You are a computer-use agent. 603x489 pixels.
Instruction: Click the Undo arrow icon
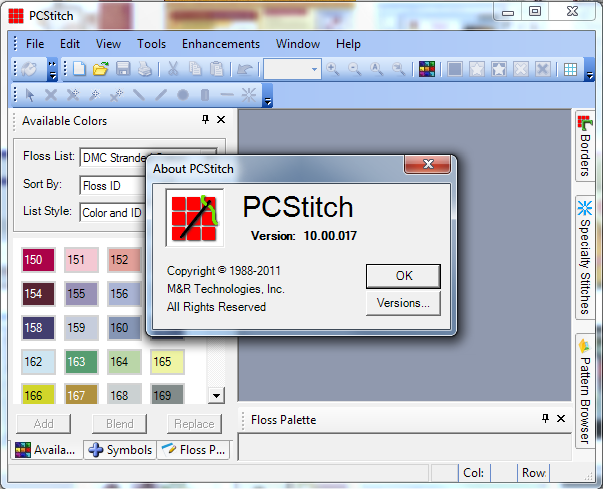coord(245,69)
